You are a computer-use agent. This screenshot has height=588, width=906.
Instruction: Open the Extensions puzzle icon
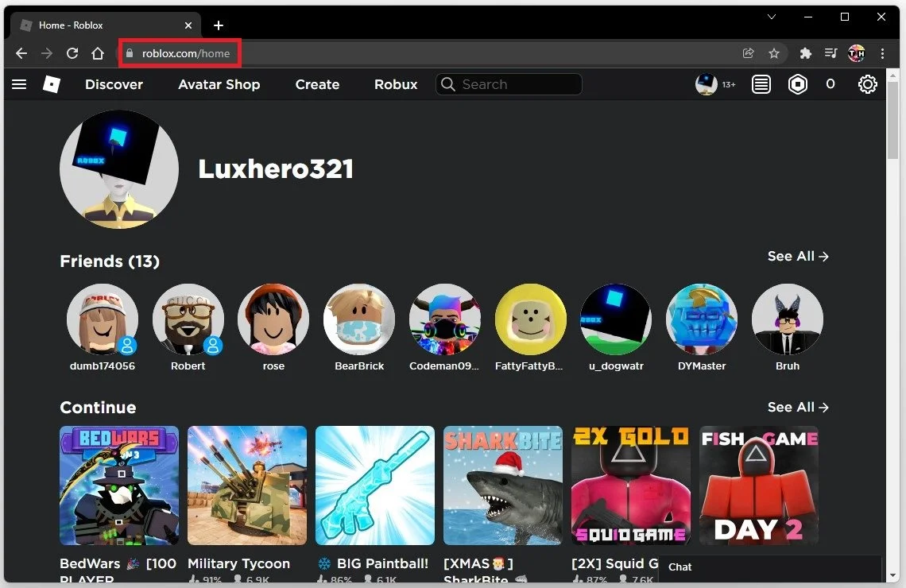tap(805, 53)
